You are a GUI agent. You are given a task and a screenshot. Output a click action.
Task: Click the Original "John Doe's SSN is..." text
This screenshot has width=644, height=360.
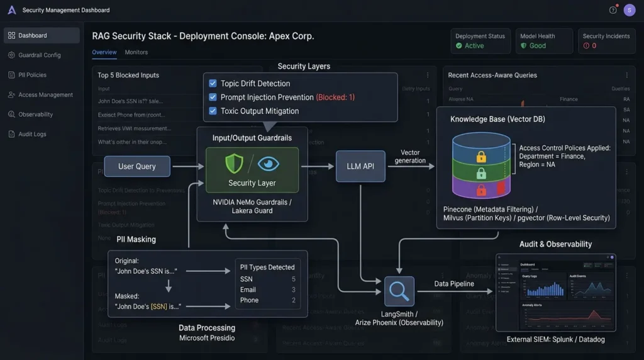(146, 271)
